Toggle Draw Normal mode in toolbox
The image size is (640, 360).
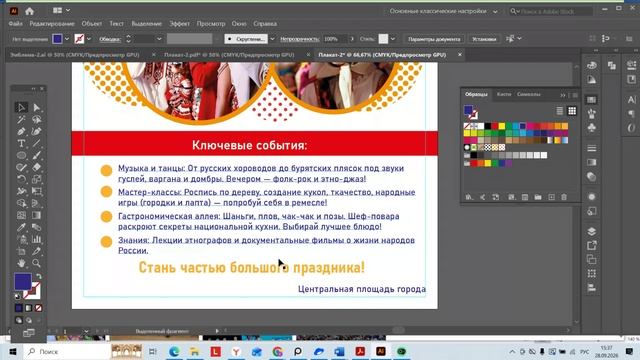pyautogui.click(x=19, y=320)
